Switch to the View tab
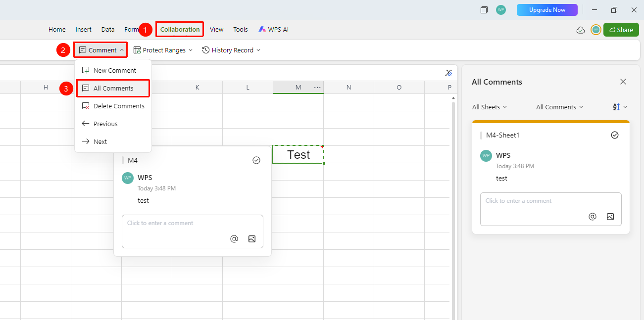Screen dimensions: 644x320 click(216, 29)
